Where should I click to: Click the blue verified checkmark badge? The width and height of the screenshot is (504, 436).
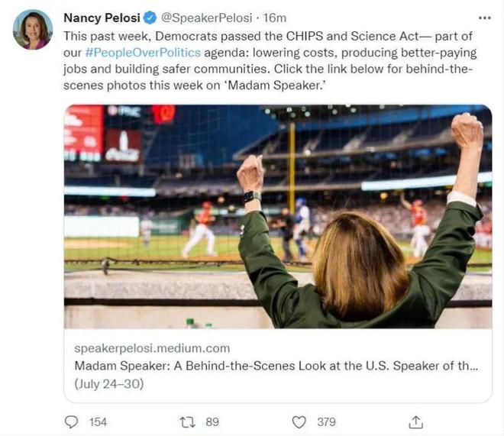click(150, 18)
